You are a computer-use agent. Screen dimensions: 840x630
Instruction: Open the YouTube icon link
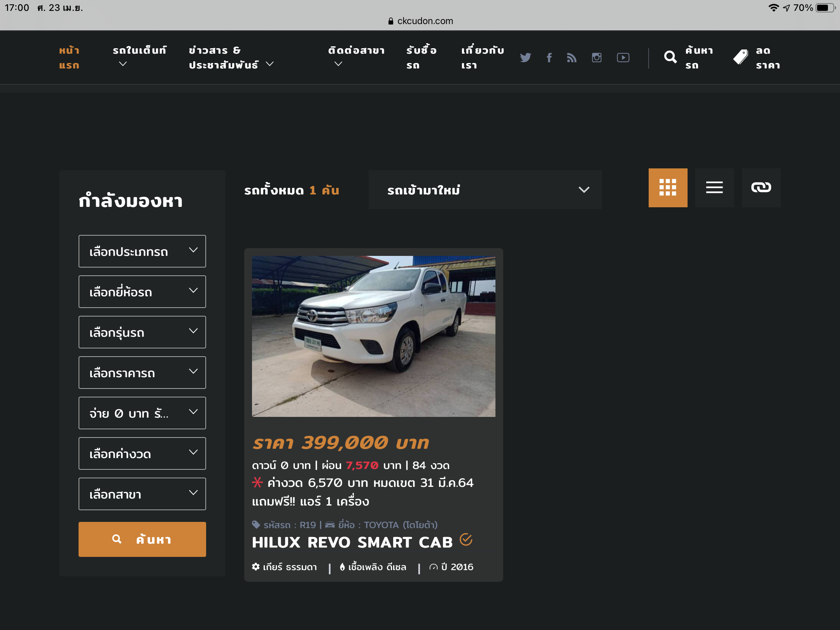pos(623,58)
